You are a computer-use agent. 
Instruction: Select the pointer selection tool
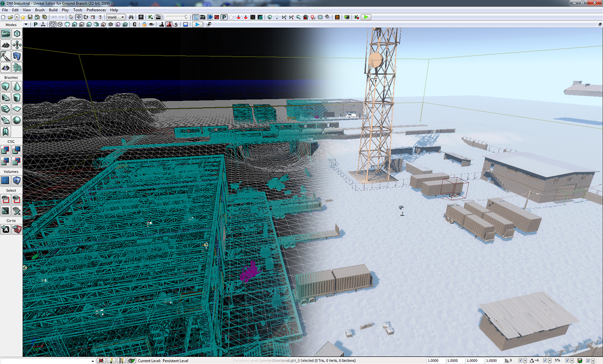[x=72, y=17]
